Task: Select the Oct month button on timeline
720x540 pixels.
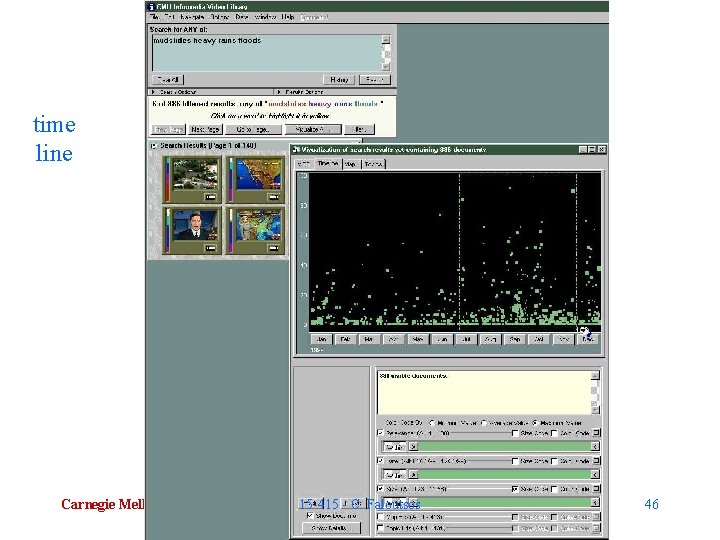Action: point(539,339)
